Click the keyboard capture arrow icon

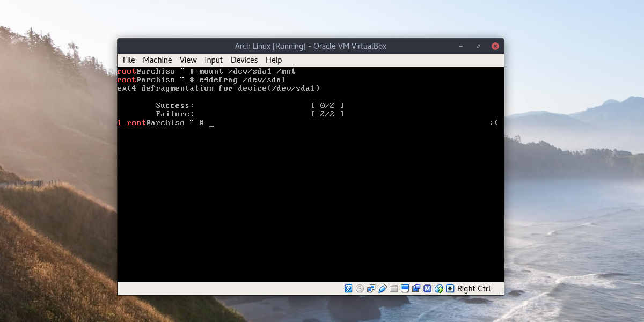click(x=450, y=289)
